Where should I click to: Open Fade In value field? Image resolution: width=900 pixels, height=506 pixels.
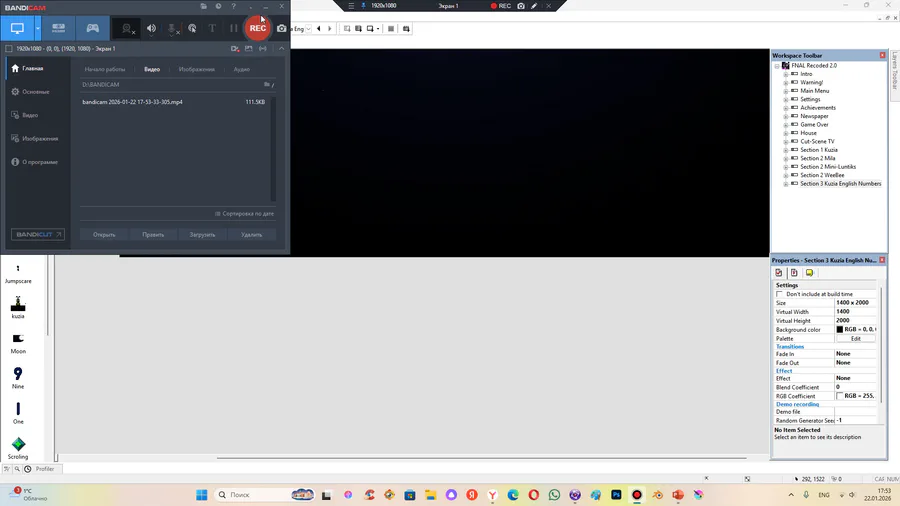(856, 354)
